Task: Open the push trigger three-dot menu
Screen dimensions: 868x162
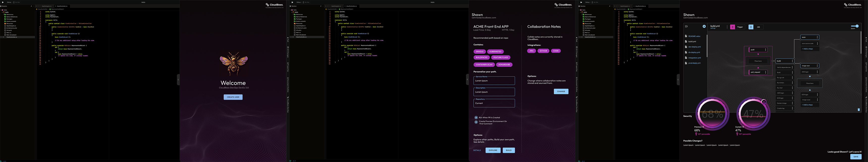Action: (x=766, y=50)
